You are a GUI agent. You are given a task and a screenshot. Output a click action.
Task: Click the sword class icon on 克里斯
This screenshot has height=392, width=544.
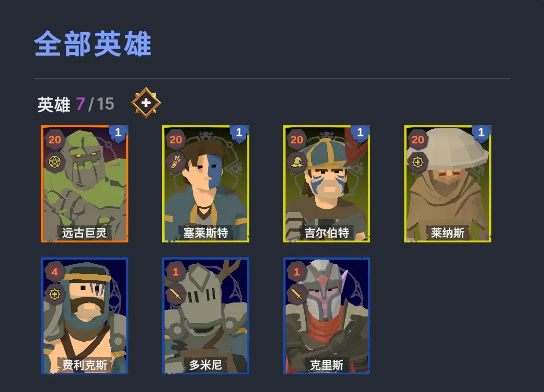point(297,294)
